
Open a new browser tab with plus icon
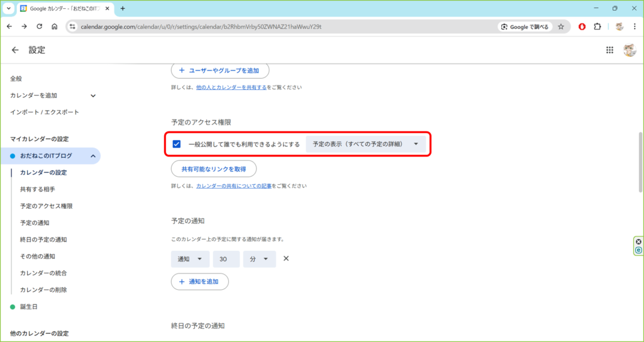click(123, 9)
